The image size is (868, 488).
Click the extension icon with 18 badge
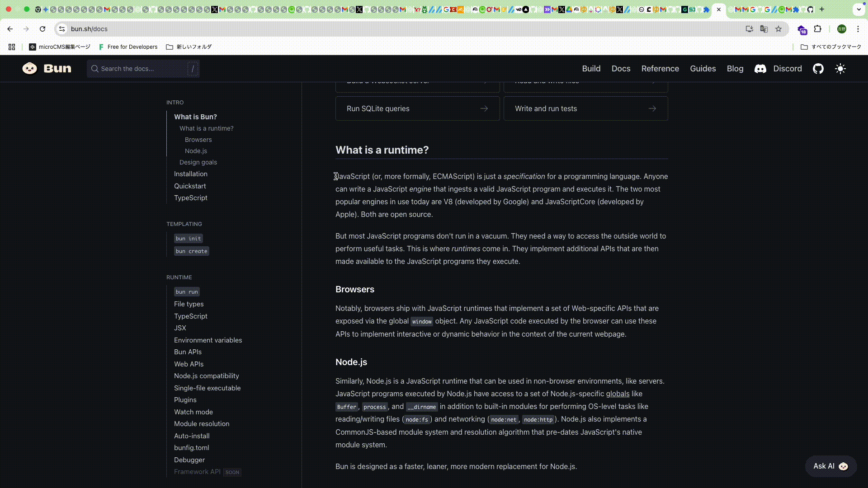(802, 30)
